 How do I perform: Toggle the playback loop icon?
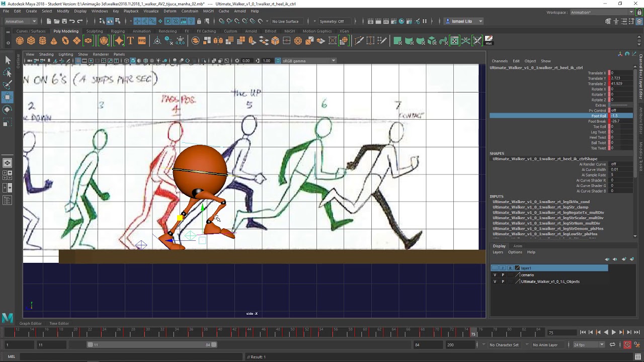(612, 345)
